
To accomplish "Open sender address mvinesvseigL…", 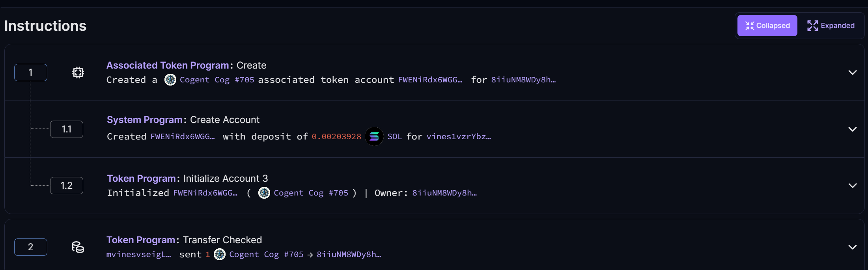I will [x=138, y=255].
